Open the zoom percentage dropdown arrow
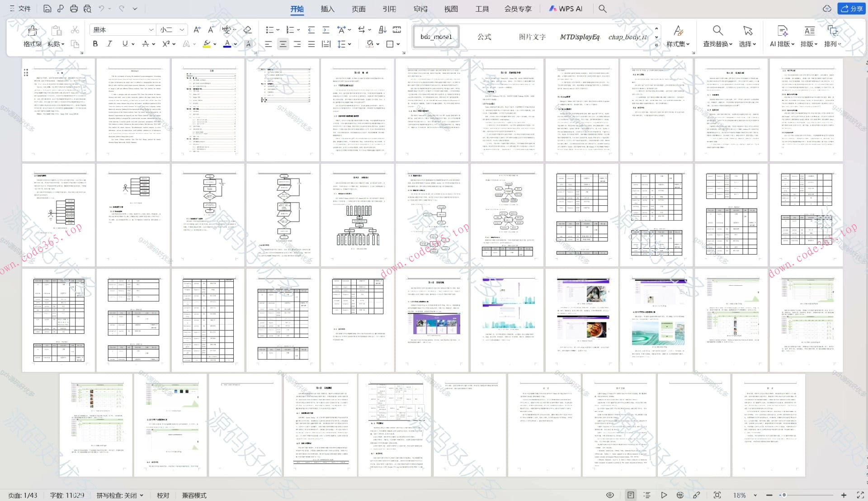 tap(755, 496)
